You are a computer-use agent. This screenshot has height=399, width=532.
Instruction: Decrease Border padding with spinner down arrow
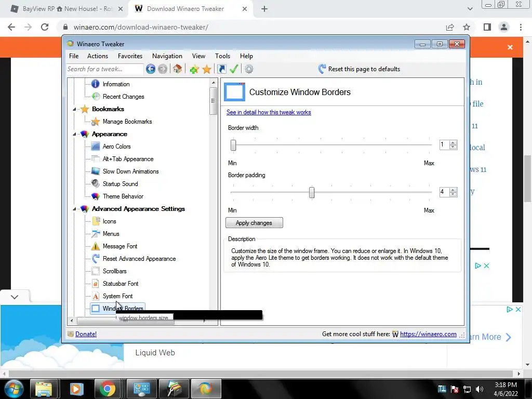point(453,194)
